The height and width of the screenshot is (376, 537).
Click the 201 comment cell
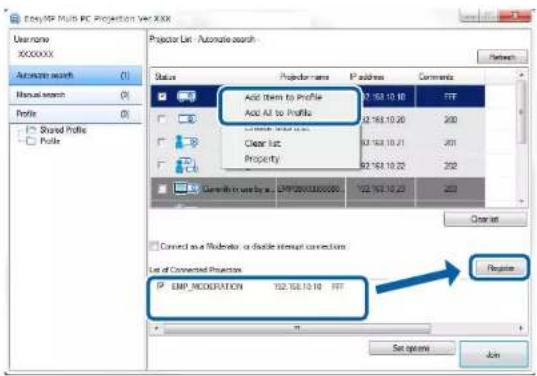pyautogui.click(x=450, y=142)
